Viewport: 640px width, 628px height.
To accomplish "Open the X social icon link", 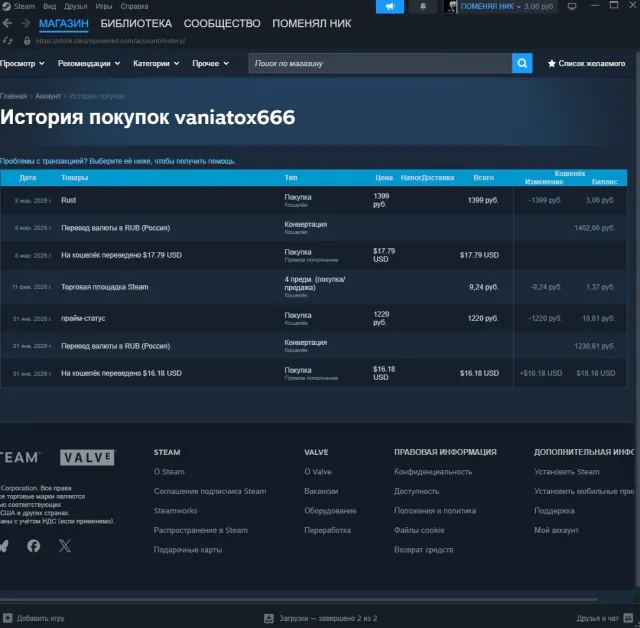I will (65, 546).
